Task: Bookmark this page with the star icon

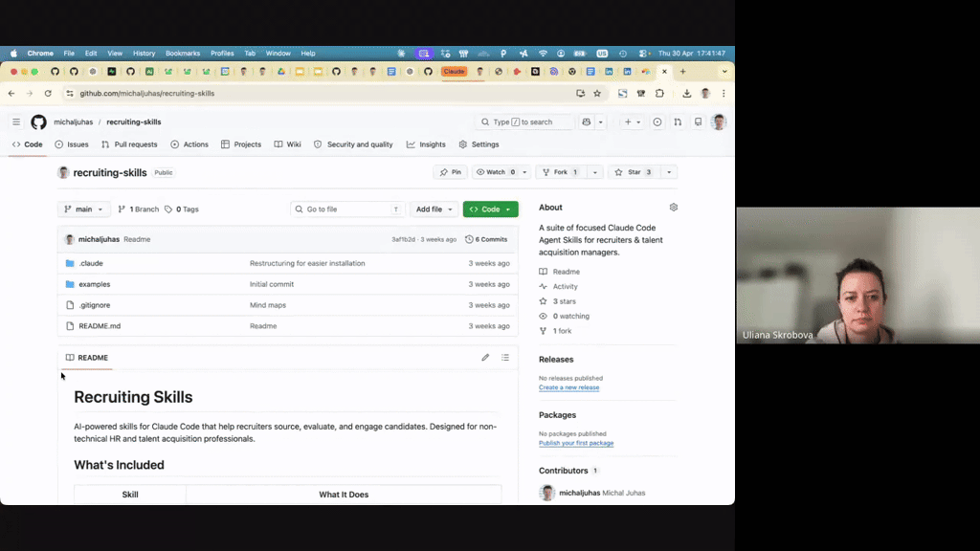Action: [x=597, y=93]
